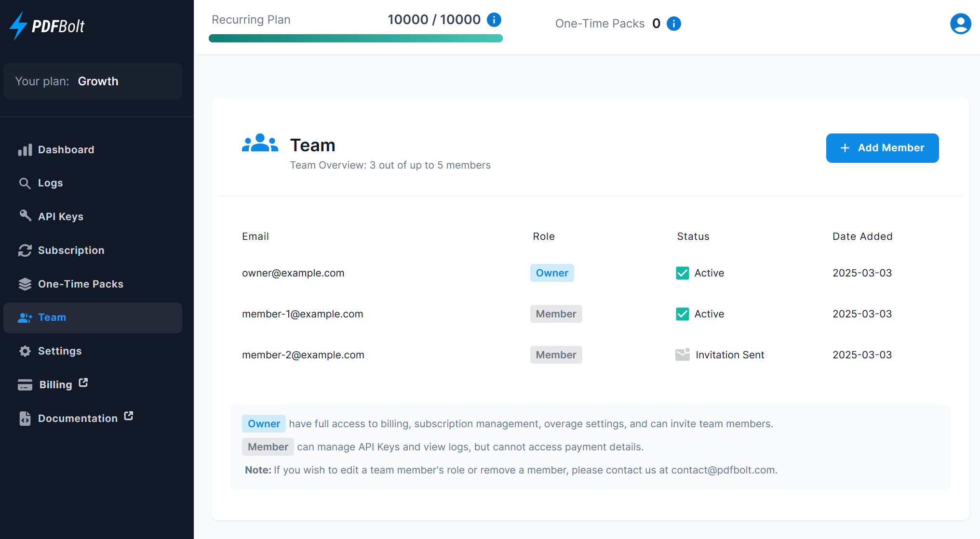Open One-Time Packs menu item

[81, 284]
